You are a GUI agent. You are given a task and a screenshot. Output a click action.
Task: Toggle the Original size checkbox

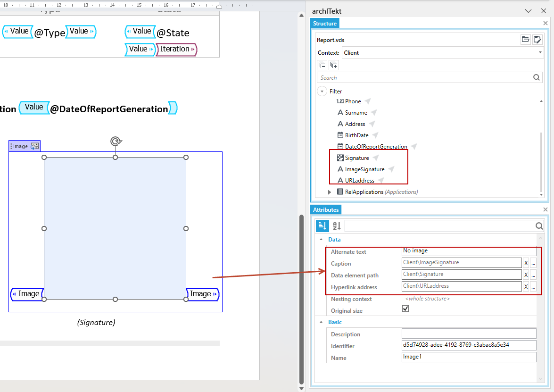[405, 309]
